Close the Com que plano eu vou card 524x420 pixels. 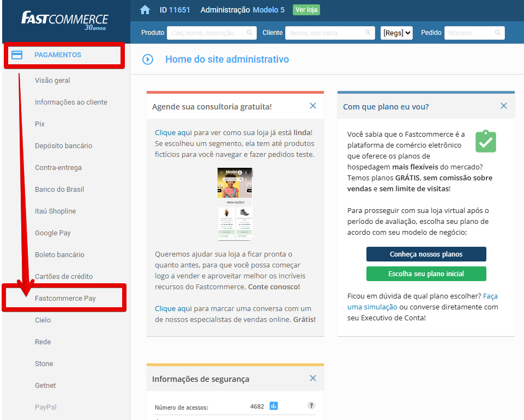tap(504, 106)
